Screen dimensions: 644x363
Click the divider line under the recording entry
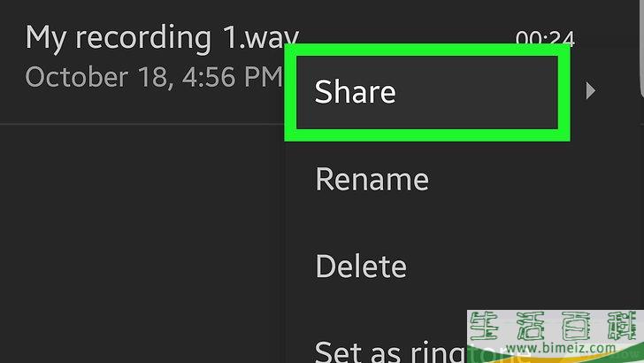pyautogui.click(x=142, y=123)
